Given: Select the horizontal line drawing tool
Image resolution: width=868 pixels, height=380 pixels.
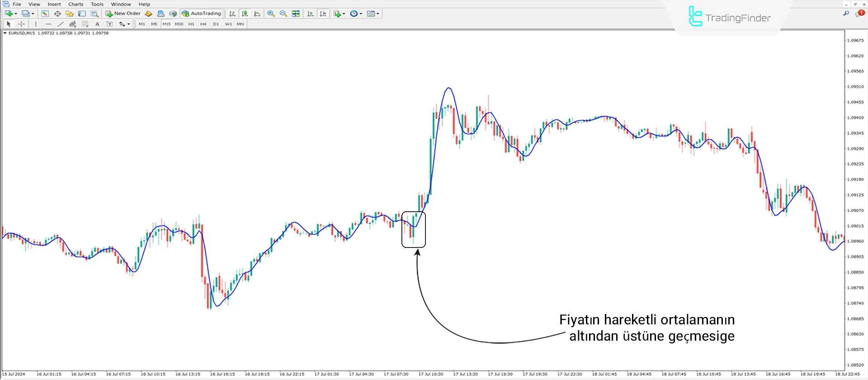Looking at the screenshot, I should tap(48, 24).
